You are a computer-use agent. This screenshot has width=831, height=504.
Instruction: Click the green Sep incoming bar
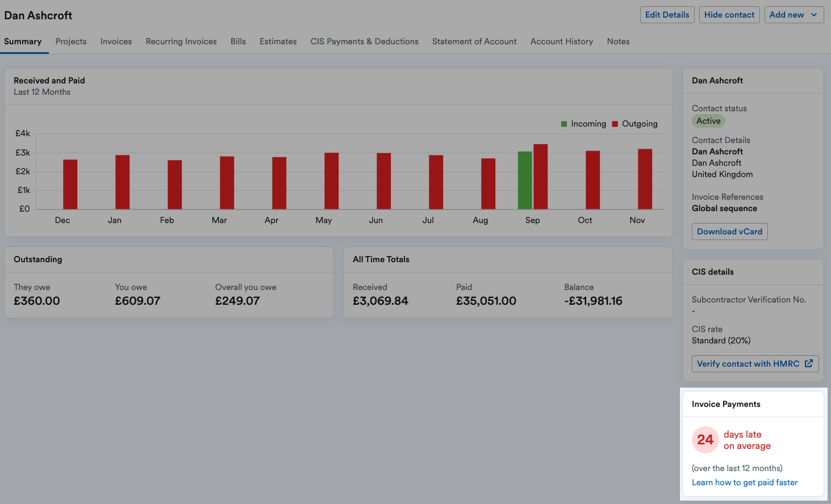click(x=525, y=180)
